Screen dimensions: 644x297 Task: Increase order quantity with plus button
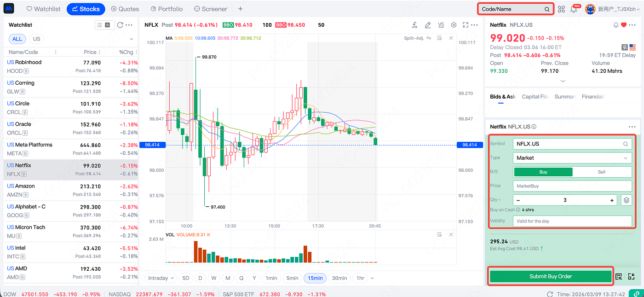pos(612,200)
